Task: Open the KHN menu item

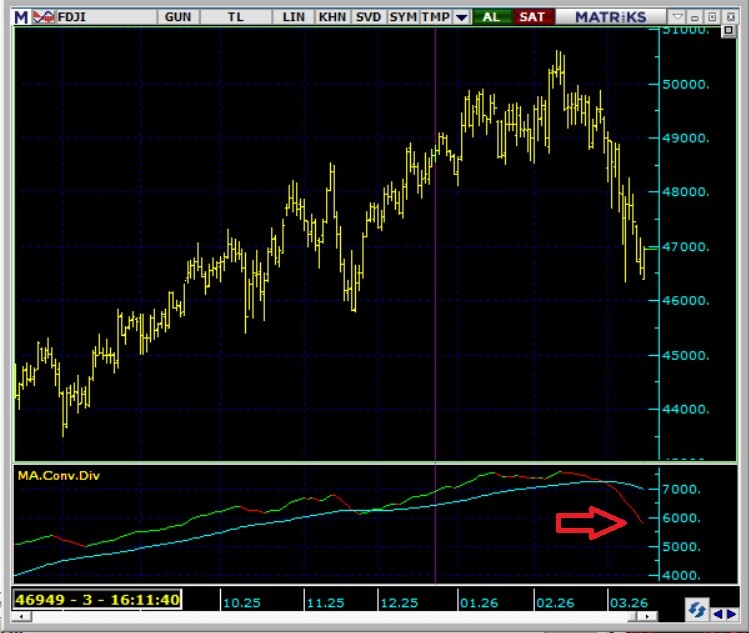Action: click(331, 17)
